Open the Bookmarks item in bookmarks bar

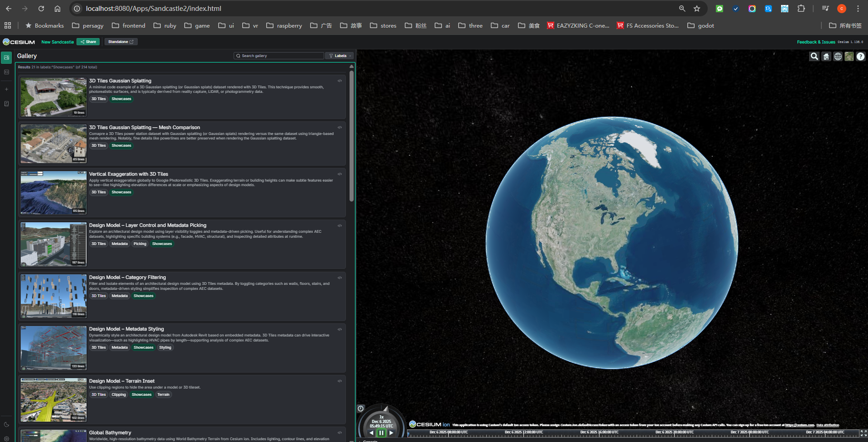point(44,26)
